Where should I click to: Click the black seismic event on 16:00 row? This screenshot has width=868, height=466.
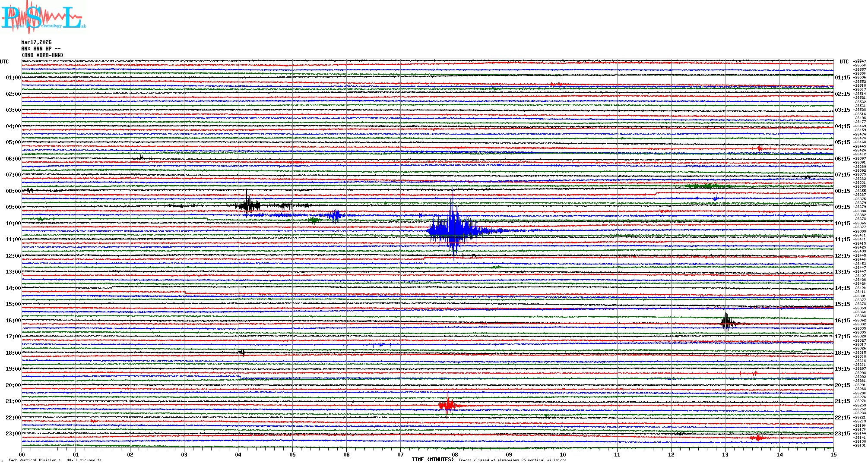(x=727, y=322)
